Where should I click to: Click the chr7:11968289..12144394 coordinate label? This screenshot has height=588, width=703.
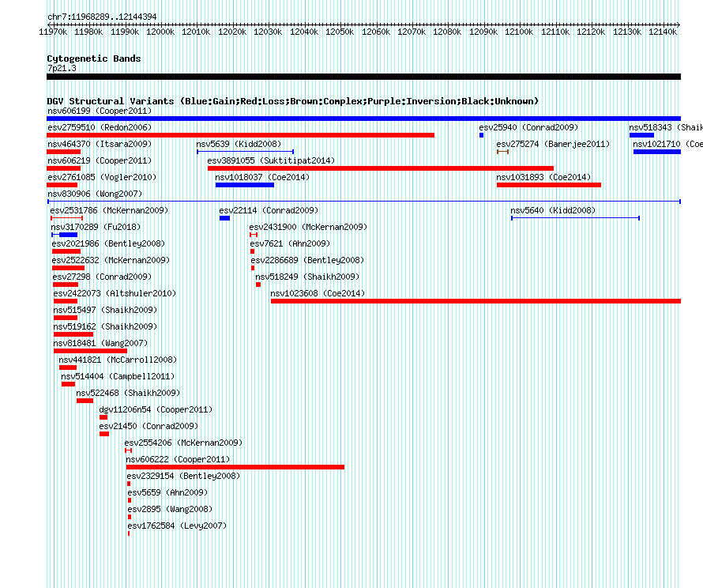click(102, 17)
